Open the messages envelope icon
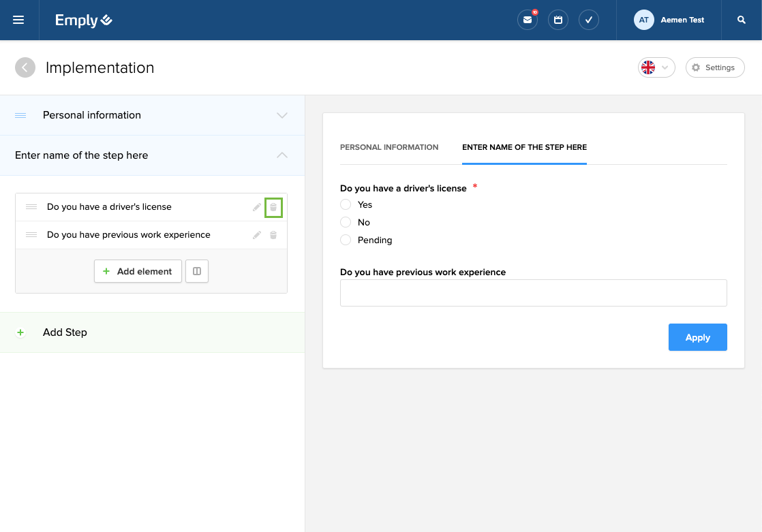Viewport: 762px width, 532px height. coord(527,20)
